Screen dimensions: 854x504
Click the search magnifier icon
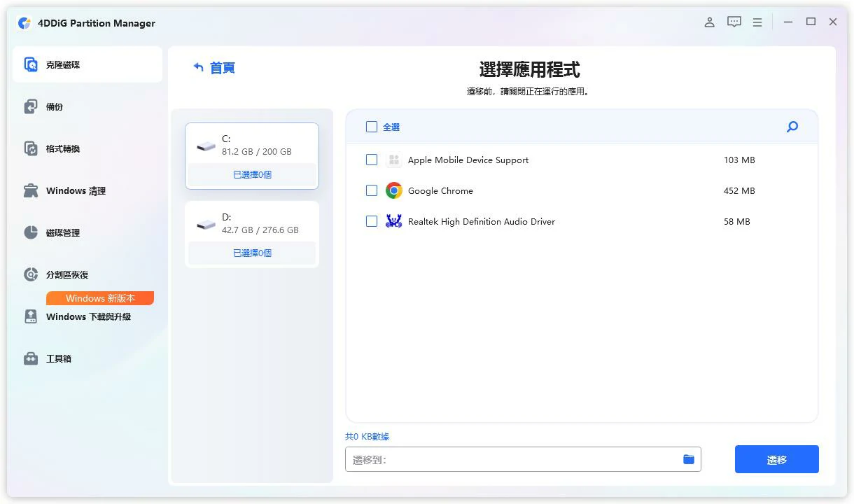point(792,127)
